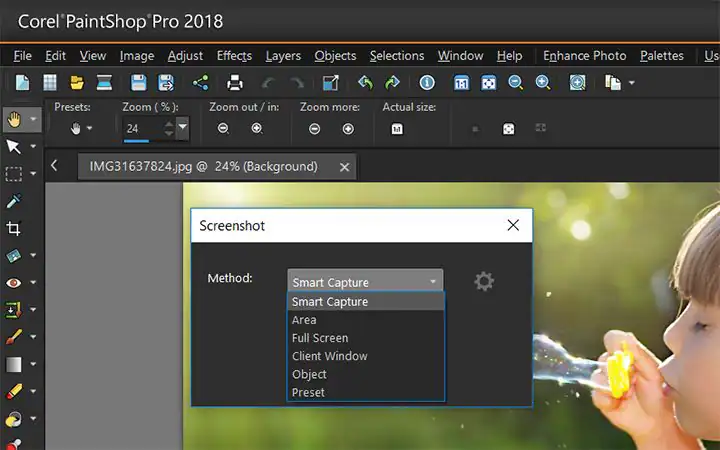Choose Area capture method
Screen dimensions: 720x450
point(366,320)
